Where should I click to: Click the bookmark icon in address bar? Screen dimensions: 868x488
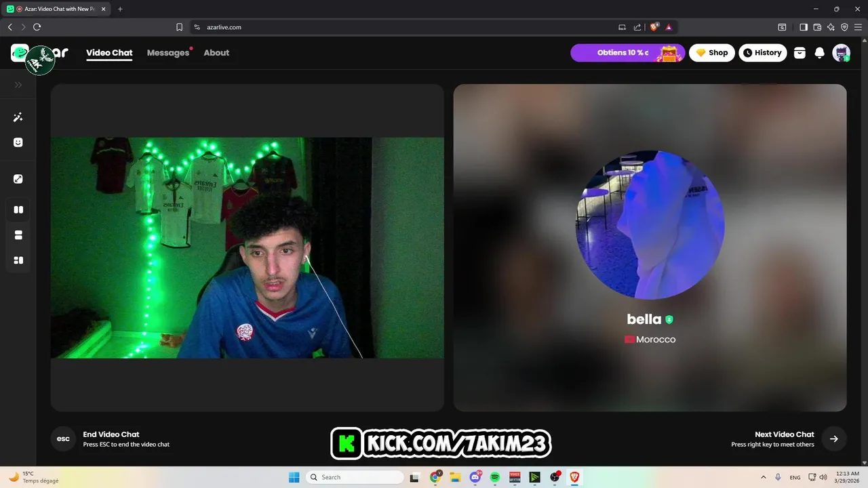(x=180, y=27)
